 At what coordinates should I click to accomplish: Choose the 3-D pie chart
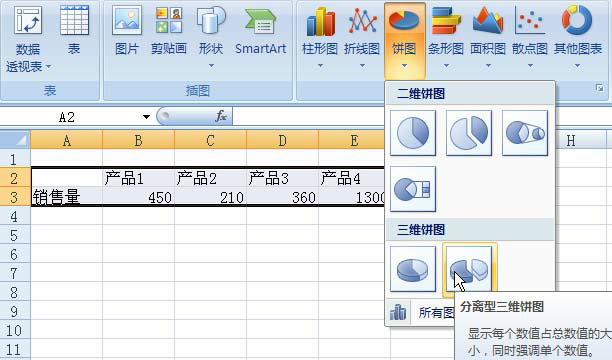413,269
